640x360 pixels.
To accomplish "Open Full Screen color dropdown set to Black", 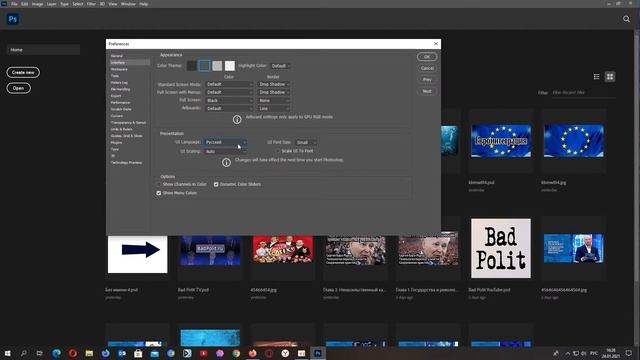I will coord(229,100).
